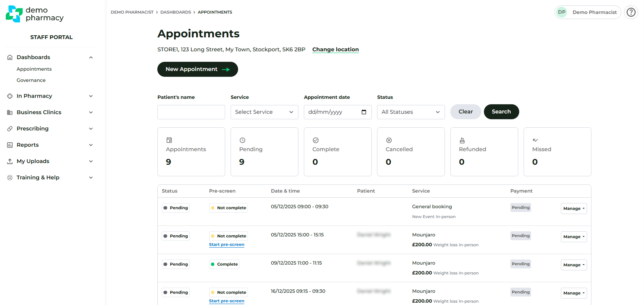
Task: Open Manage menu for General booking appointment
Action: (573, 209)
